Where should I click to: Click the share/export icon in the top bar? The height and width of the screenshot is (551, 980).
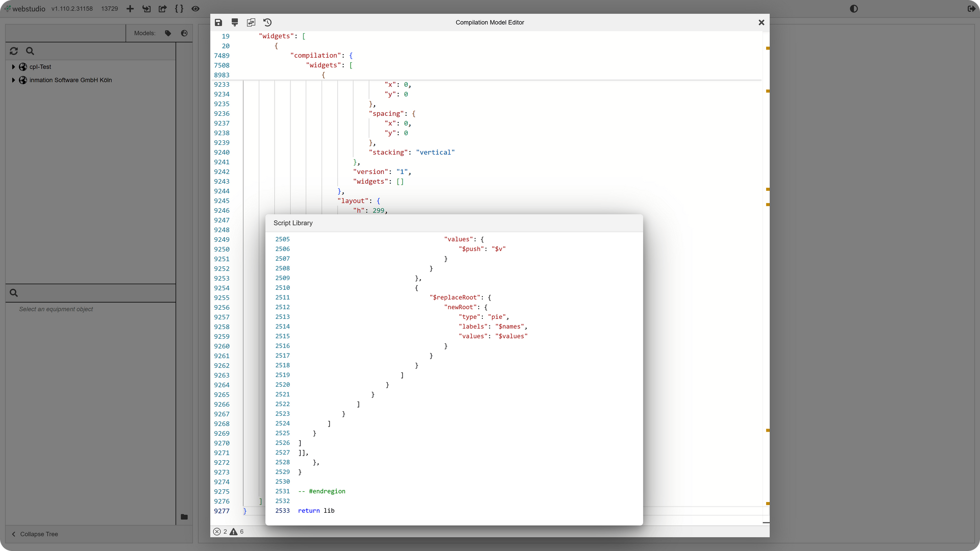(x=163, y=9)
